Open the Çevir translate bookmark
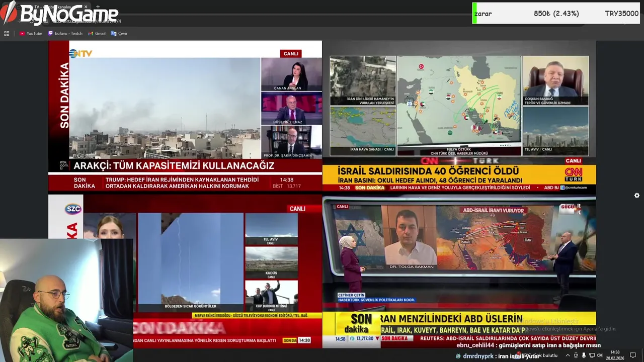This screenshot has height=362, width=644. tap(119, 34)
